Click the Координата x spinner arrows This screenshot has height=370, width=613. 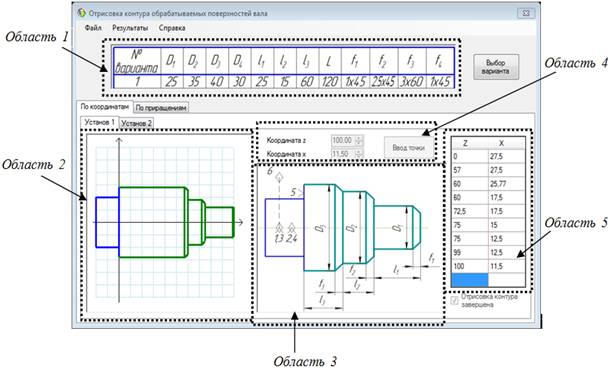359,154
